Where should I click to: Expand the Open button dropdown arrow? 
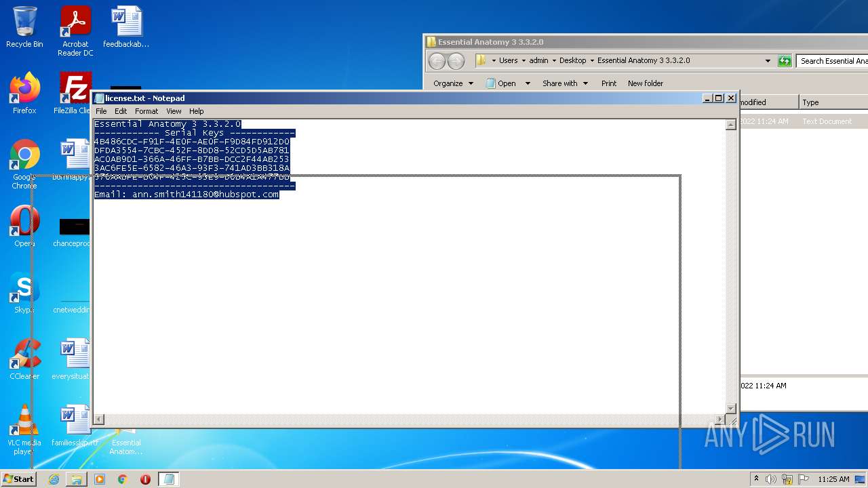(x=528, y=83)
